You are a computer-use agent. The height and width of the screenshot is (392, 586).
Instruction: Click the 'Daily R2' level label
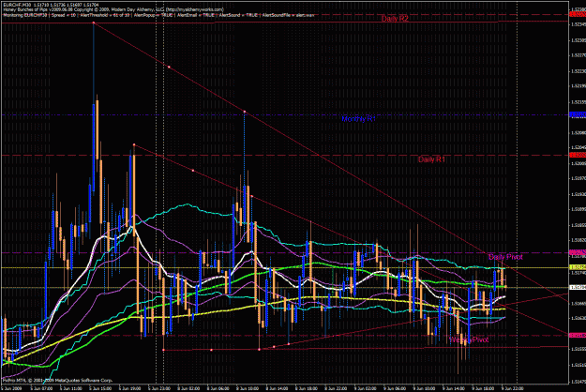tap(395, 19)
